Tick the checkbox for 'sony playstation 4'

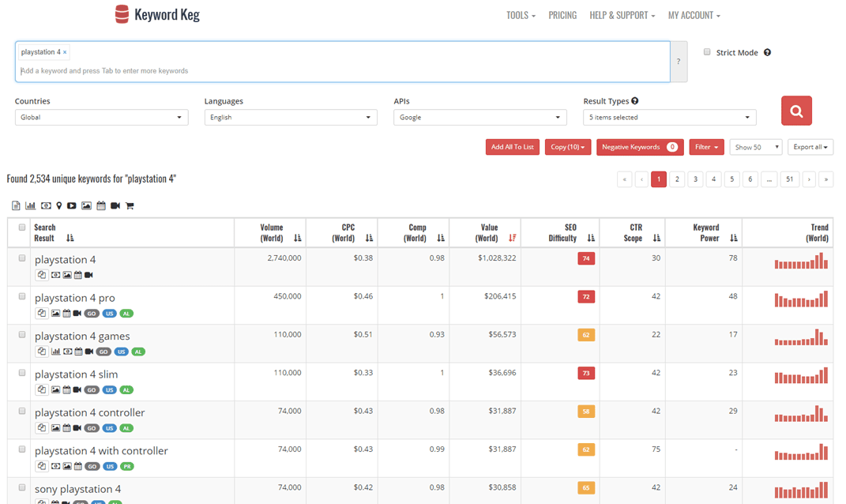coord(22,487)
